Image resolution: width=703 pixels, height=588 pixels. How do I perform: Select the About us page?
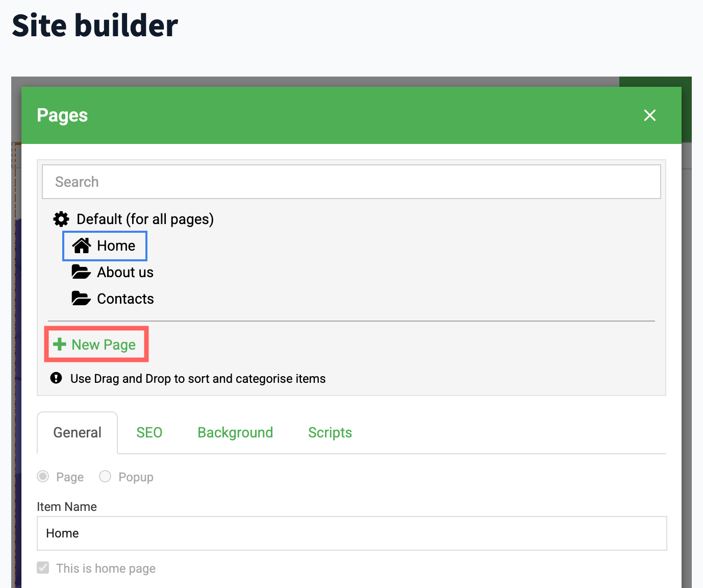click(125, 273)
